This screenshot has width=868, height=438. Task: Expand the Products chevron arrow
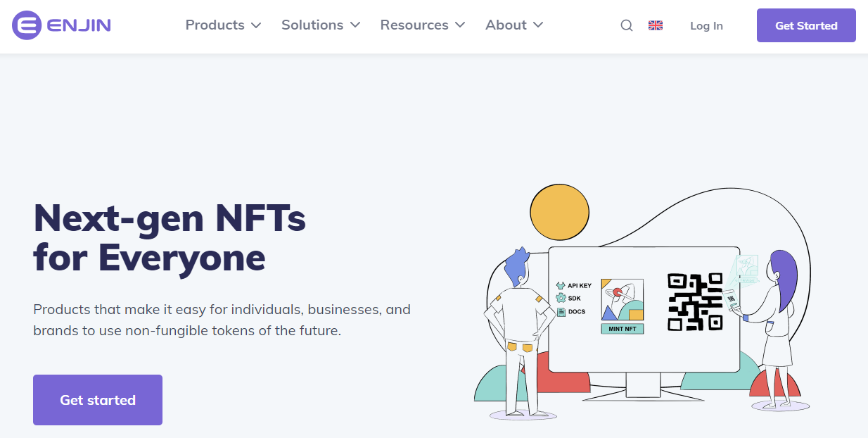tap(256, 25)
